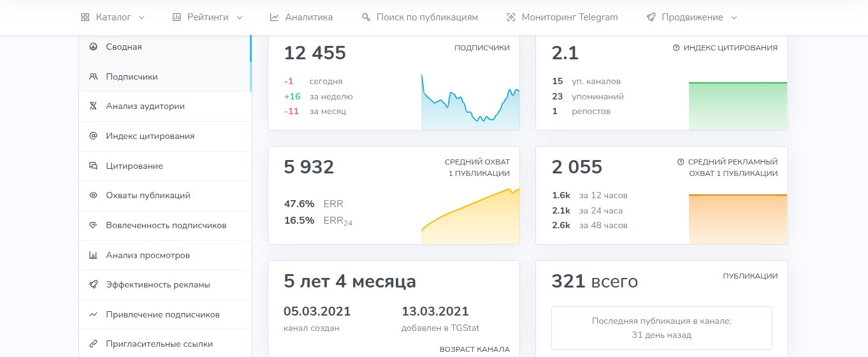Open Мониторинг Telegram in top menu
Screen dimensions: 868x357
562,17
